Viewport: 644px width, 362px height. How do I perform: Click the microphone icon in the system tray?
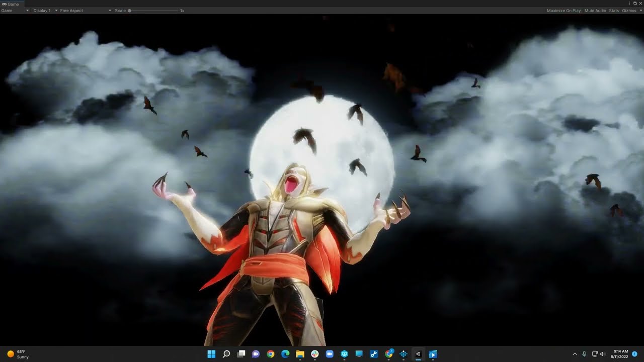point(584,354)
